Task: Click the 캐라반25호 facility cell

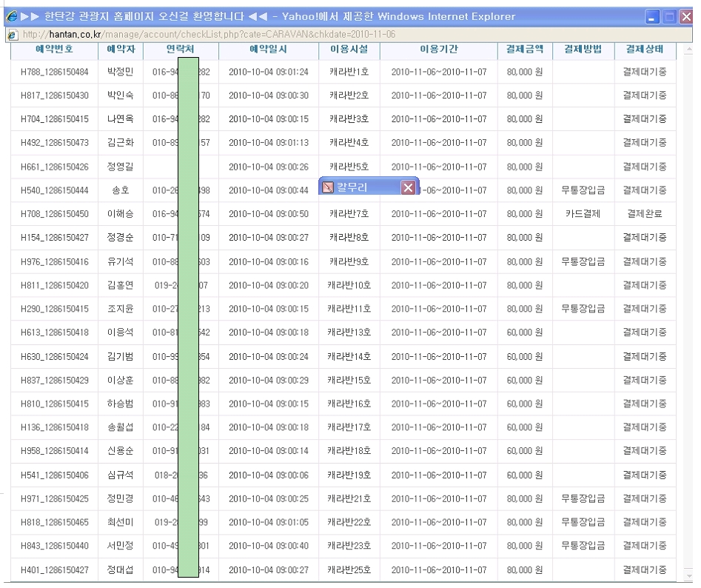Action: coord(349,570)
